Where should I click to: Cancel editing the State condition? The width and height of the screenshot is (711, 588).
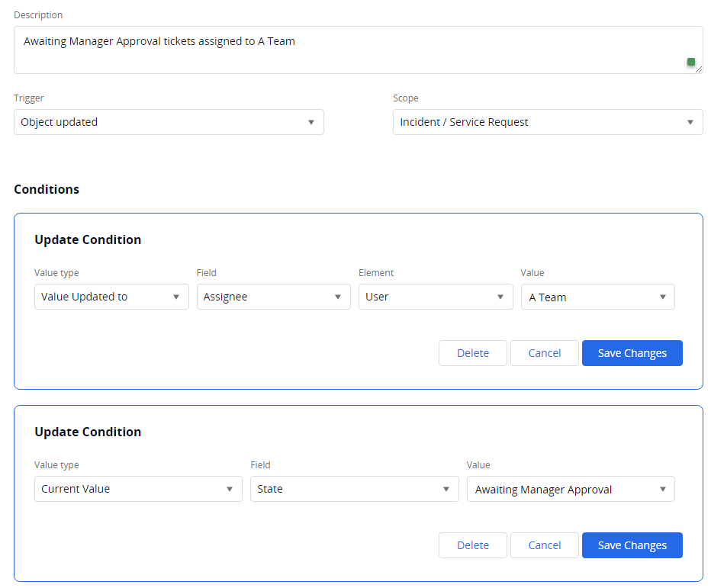545,545
